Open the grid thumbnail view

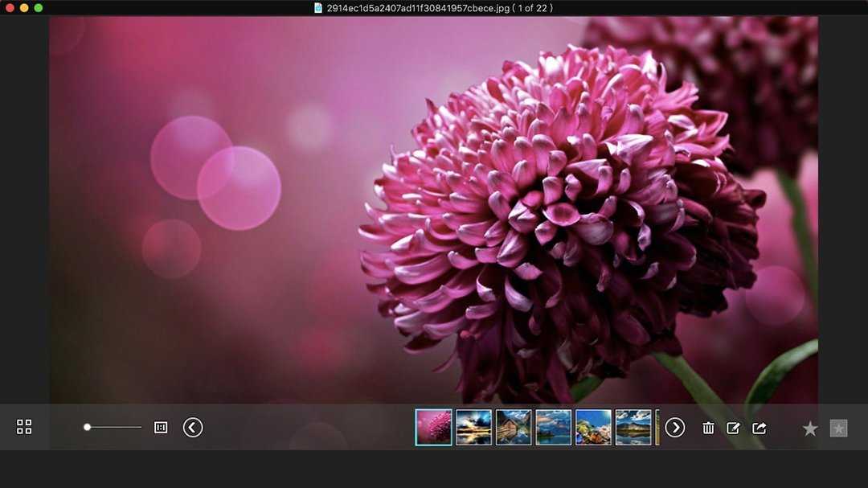pyautogui.click(x=24, y=427)
